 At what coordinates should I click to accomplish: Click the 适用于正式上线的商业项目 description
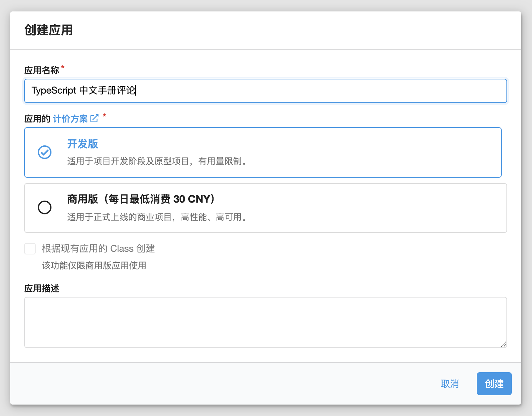(x=157, y=217)
